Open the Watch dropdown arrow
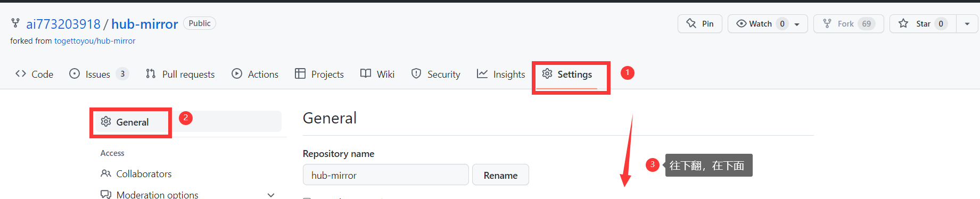 coord(797,24)
